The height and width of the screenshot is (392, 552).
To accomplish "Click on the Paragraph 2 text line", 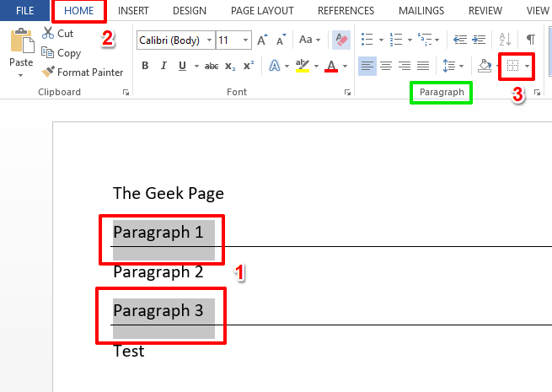I will click(158, 271).
